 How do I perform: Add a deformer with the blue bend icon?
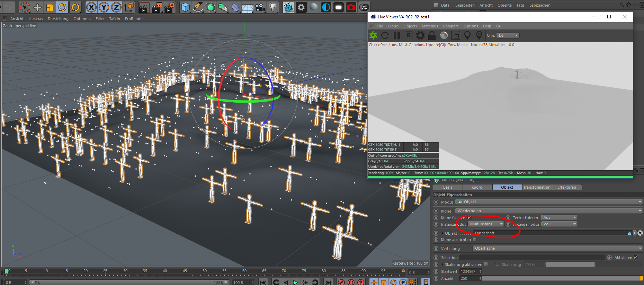click(x=235, y=7)
